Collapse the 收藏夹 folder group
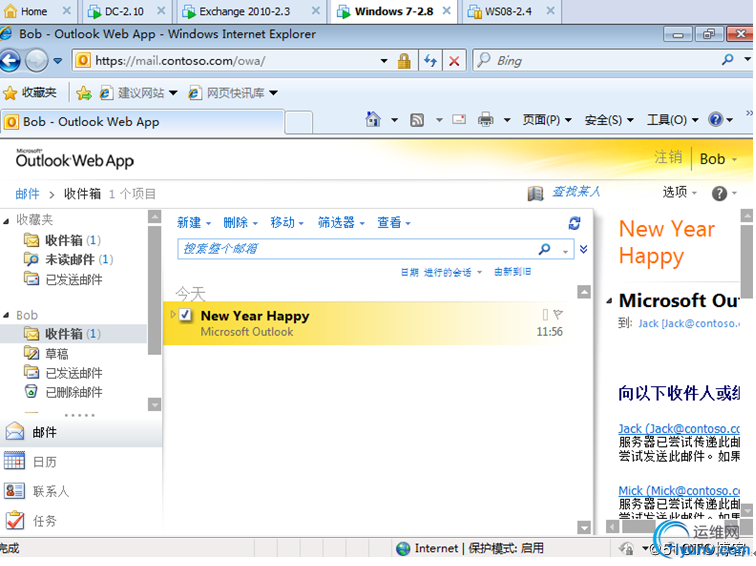Screen dimensions: 756x566 tap(6, 221)
